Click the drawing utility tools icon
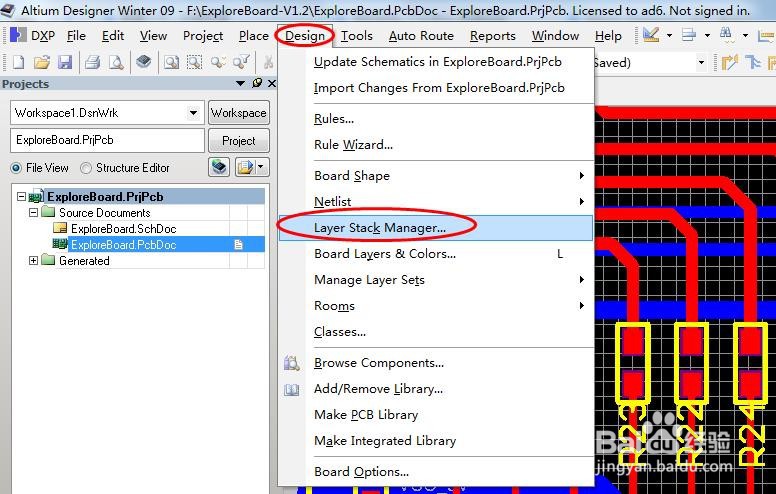This screenshot has height=494, width=776. point(651,35)
